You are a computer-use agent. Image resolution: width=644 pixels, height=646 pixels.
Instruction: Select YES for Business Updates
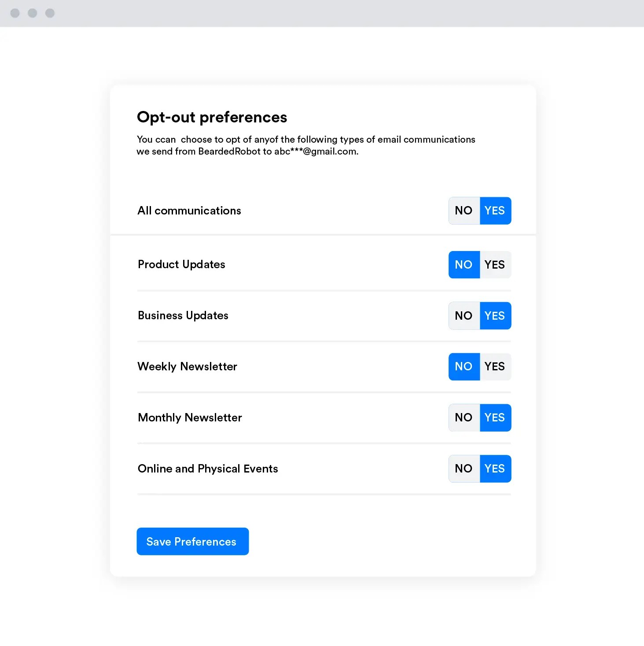click(x=495, y=316)
